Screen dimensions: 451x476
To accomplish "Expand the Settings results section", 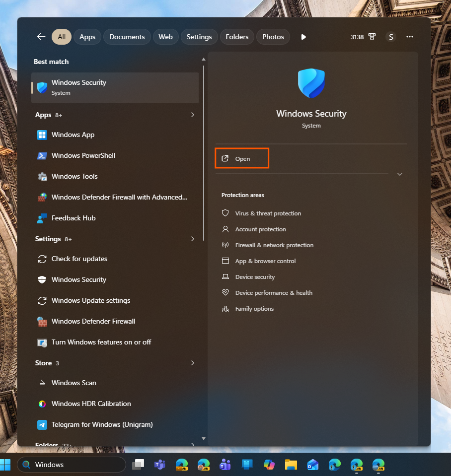I will pyautogui.click(x=193, y=239).
